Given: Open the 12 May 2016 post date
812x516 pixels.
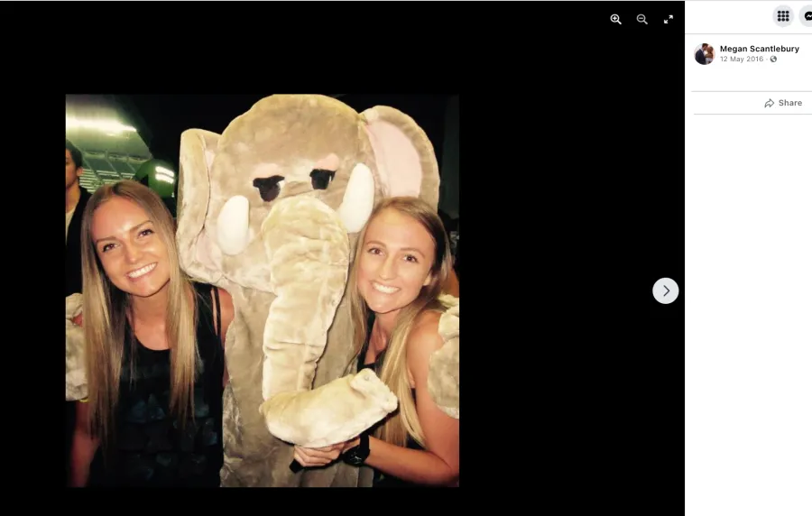Looking at the screenshot, I should (742, 59).
